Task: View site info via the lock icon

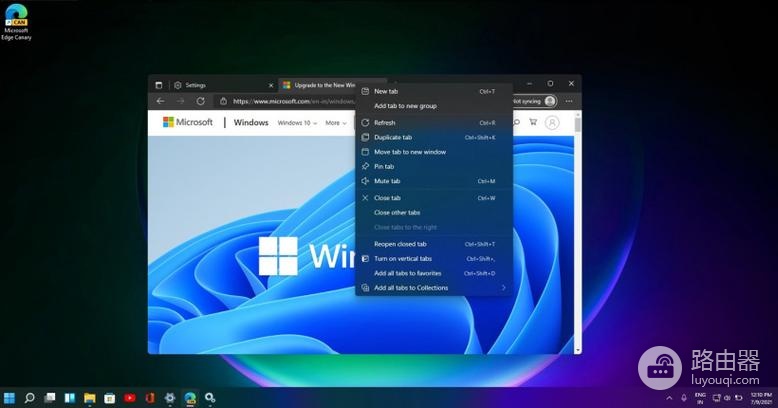Action: tap(223, 101)
